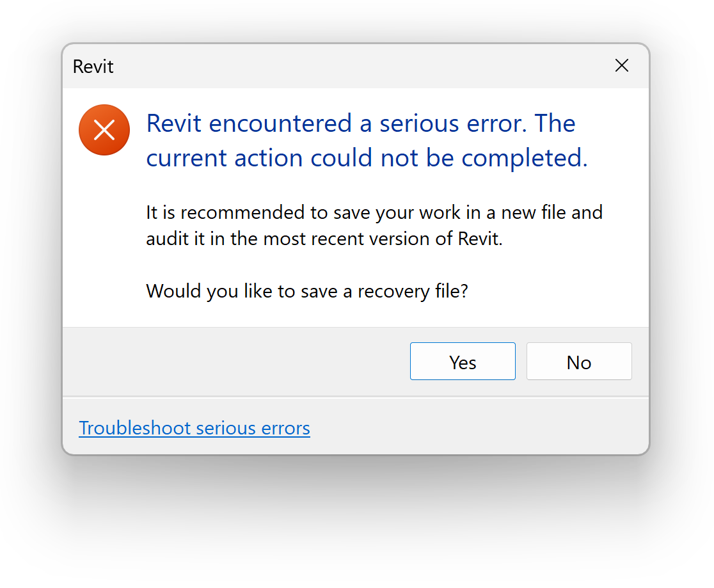
Task: Click the "It is recommended to save" sentence
Action: tap(374, 212)
